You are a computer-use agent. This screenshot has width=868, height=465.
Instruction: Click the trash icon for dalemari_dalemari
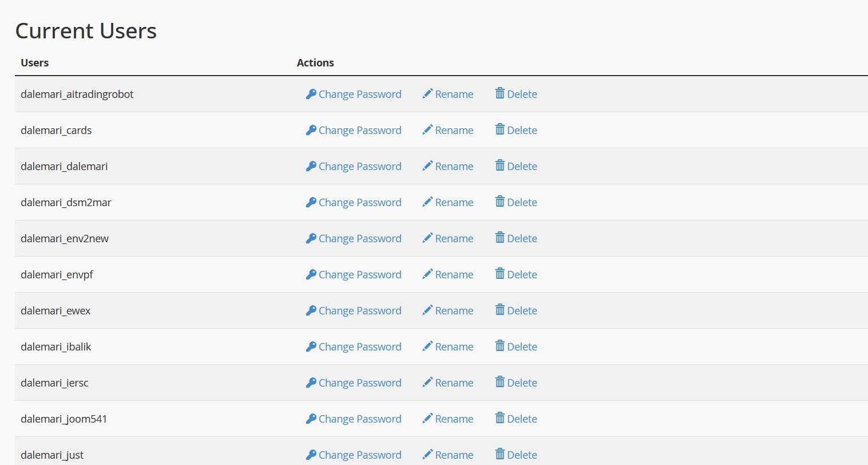tap(500, 165)
